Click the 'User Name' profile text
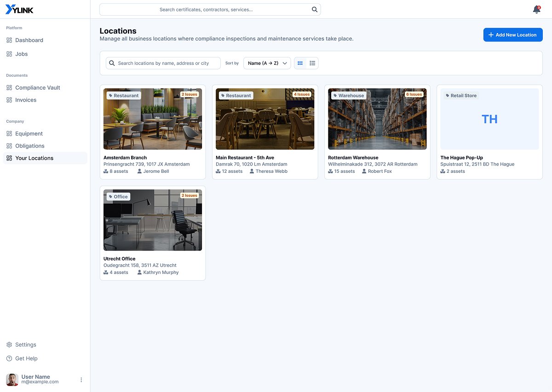Viewport: 552px width, 392px height. tap(36, 377)
